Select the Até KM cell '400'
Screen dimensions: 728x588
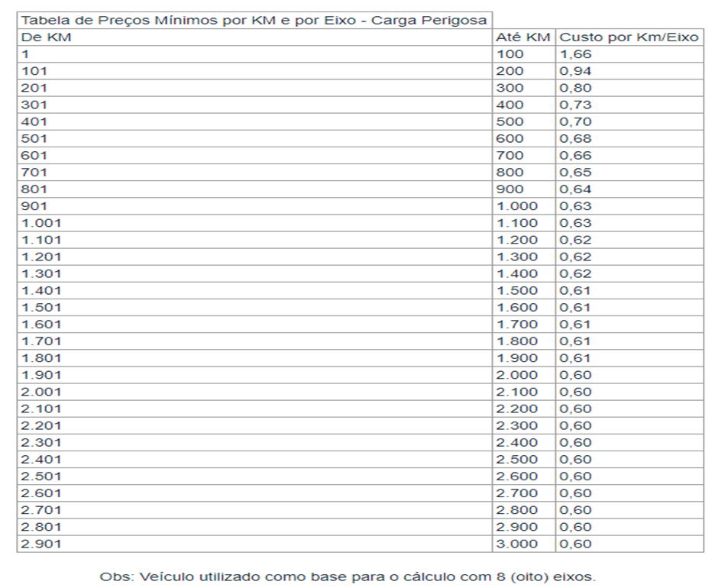pos(524,105)
